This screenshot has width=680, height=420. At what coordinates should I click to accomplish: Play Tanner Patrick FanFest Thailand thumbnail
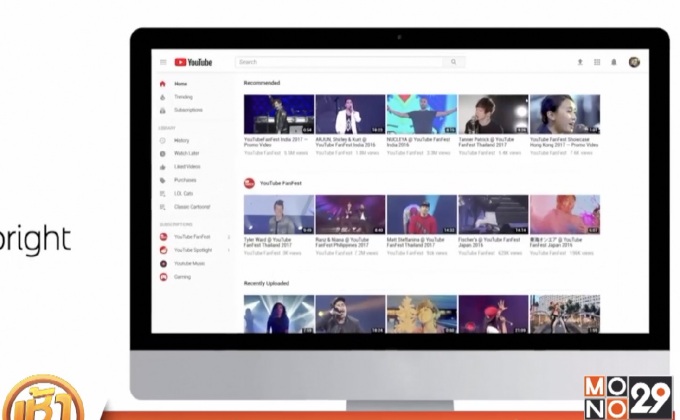click(494, 114)
